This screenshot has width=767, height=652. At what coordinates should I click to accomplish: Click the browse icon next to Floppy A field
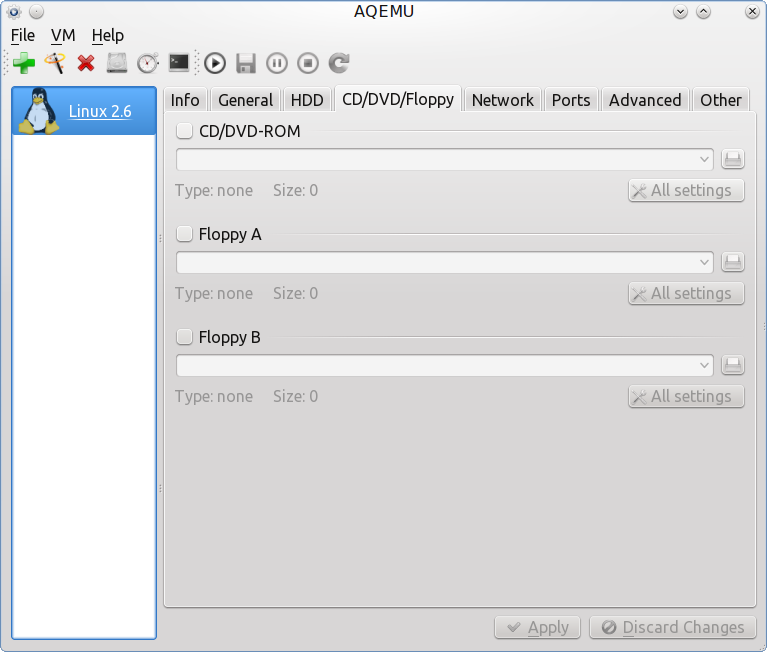[732, 262]
